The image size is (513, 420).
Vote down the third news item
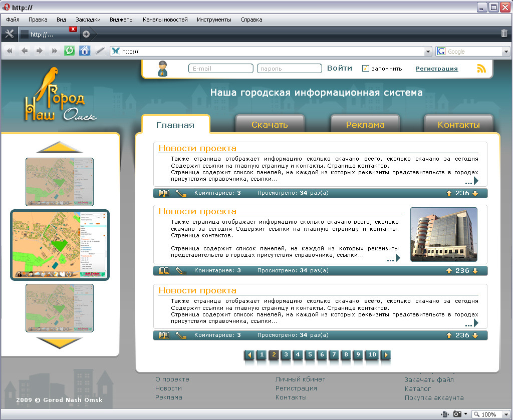[475, 335]
